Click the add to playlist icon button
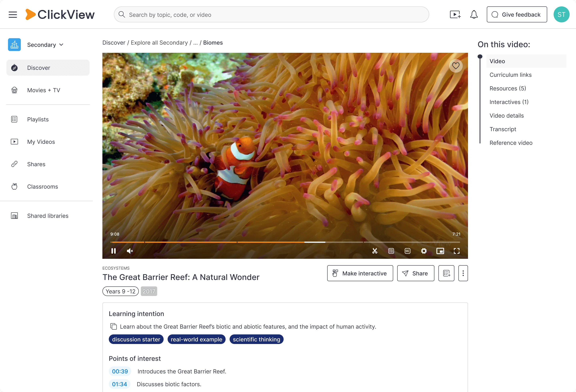The image size is (576, 392). (446, 273)
